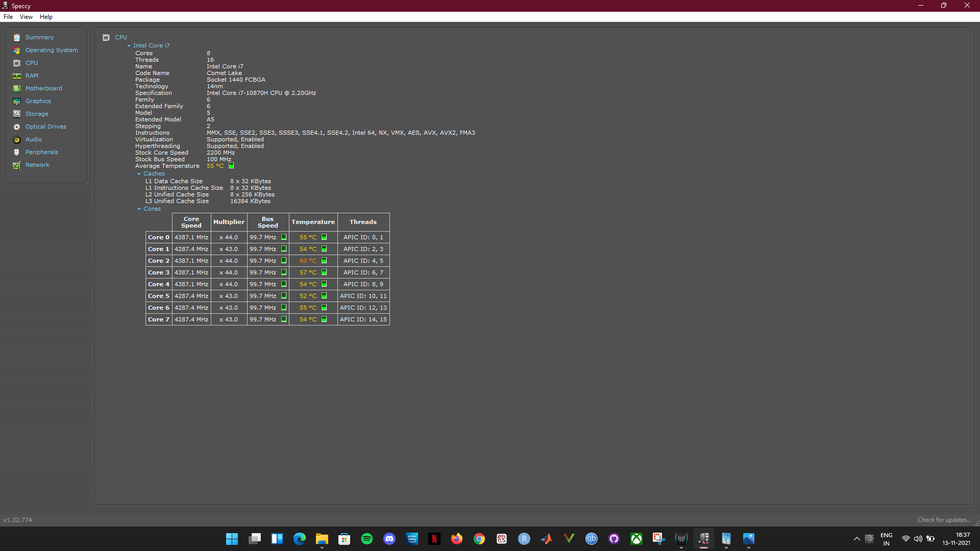Open the Network section
This screenshot has width=980, height=551.
click(x=37, y=165)
